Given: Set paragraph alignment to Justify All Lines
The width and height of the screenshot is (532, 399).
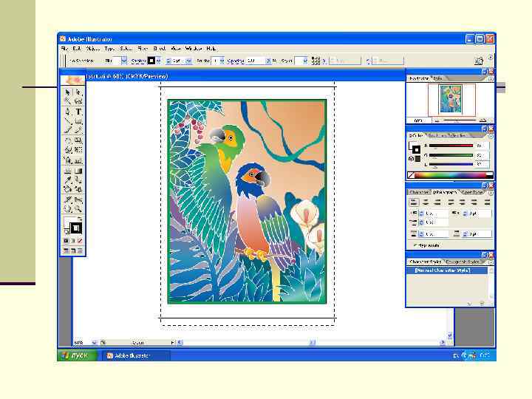Looking at the screenshot, I should 487,202.
